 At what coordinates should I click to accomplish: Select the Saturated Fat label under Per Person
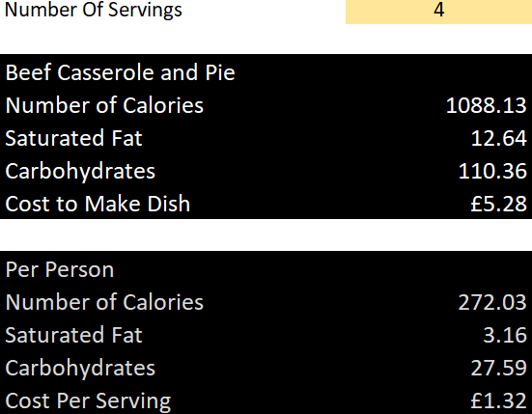click(x=73, y=335)
